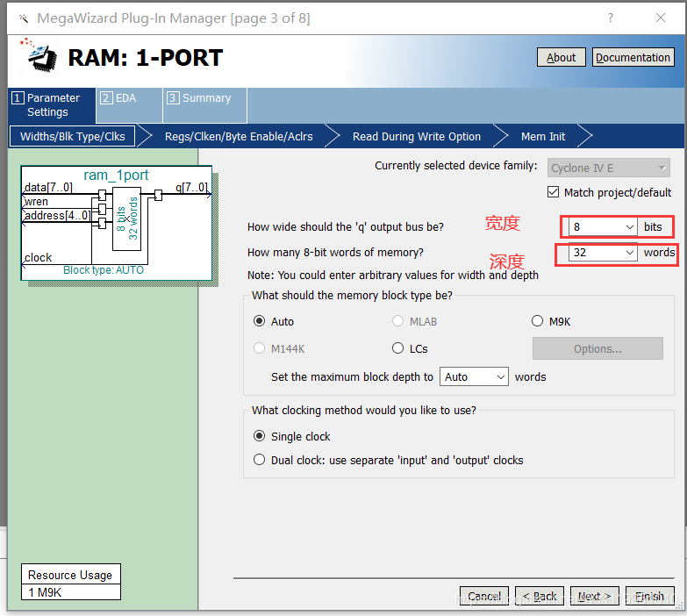Click the Note about arbitrary width and depth

point(392,276)
